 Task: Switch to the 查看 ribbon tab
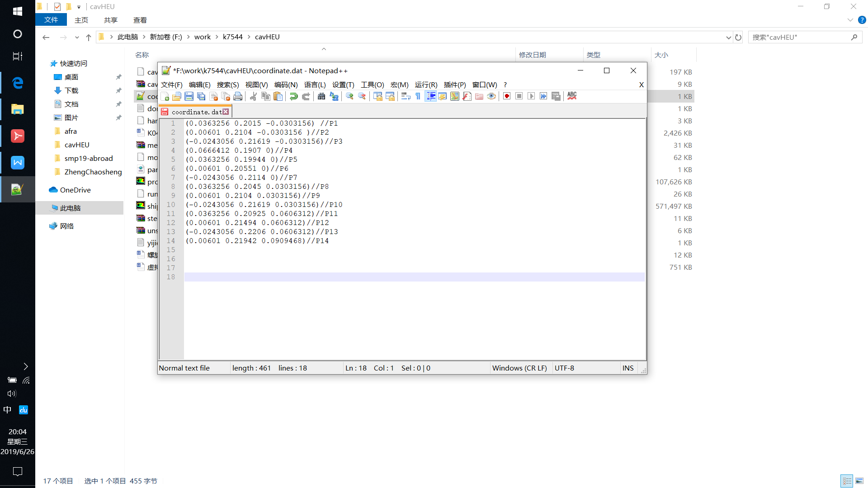(140, 20)
